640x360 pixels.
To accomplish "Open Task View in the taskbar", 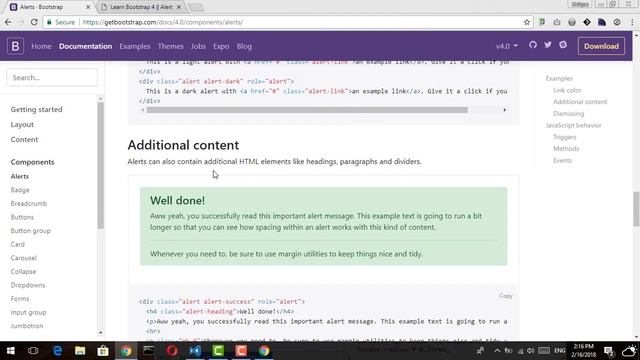I will [33, 351].
